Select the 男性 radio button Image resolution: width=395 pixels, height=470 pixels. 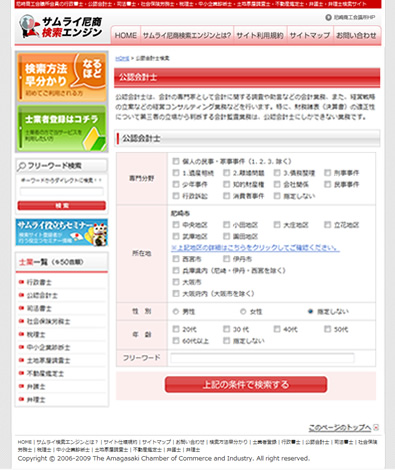[176, 311]
